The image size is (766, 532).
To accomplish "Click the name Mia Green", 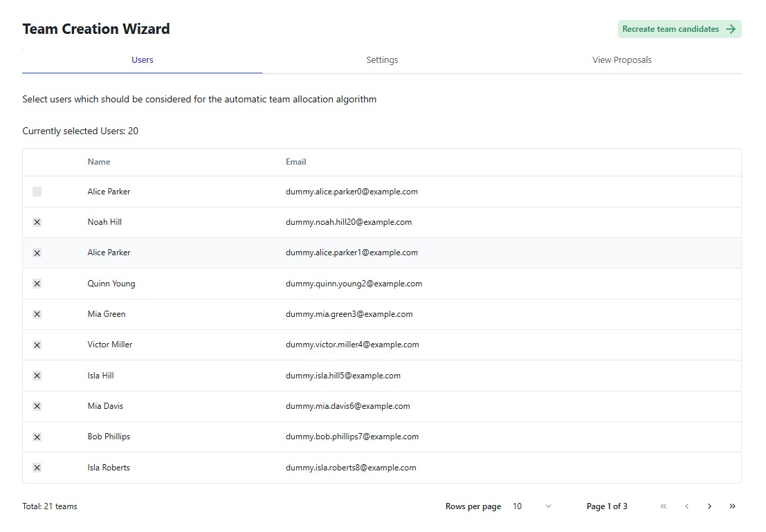I will click(x=107, y=314).
